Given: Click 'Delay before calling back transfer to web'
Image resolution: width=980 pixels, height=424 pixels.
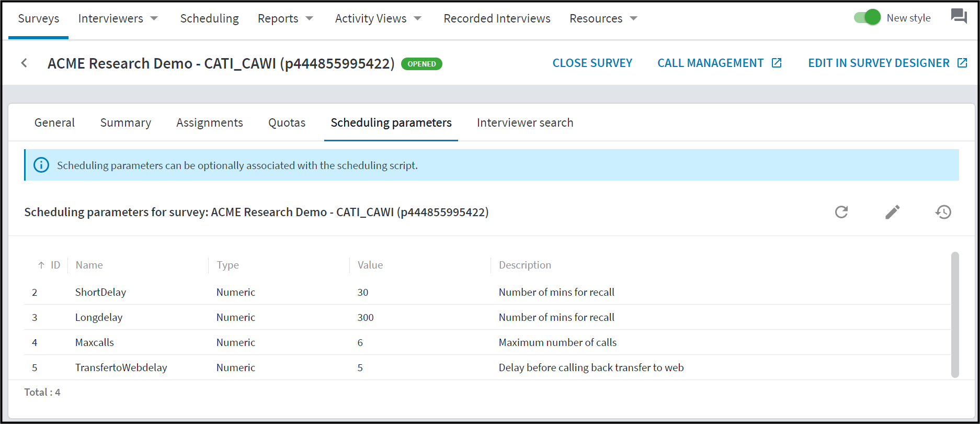Looking at the screenshot, I should [591, 367].
